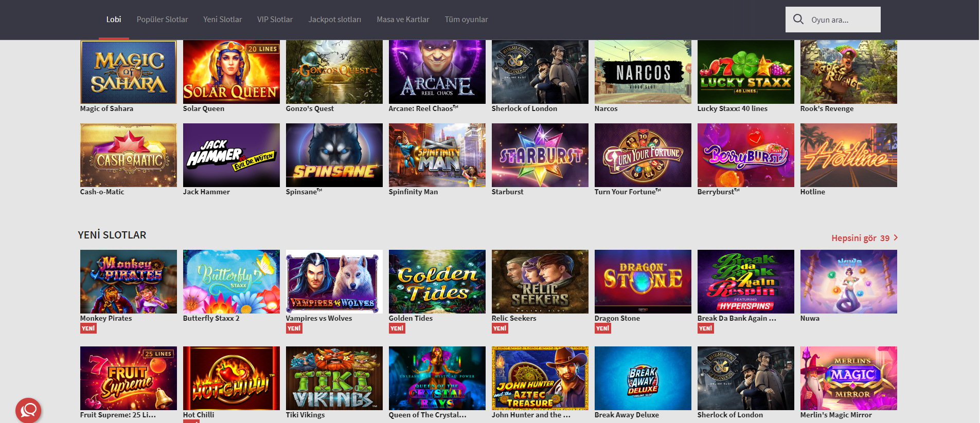The height and width of the screenshot is (423, 980).
Task: Play the Nuwa slot thumbnail
Action: 849,282
